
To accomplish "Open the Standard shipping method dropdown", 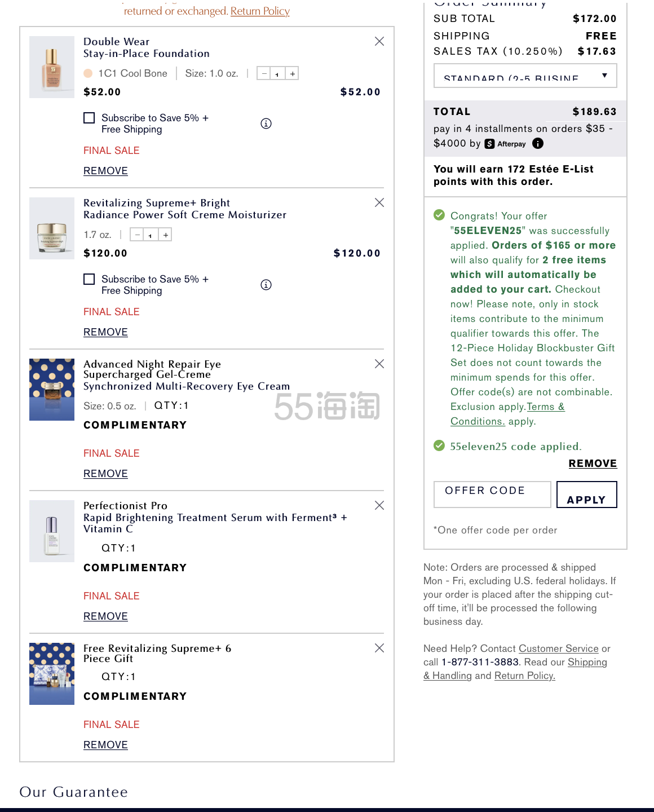I will pos(525,76).
